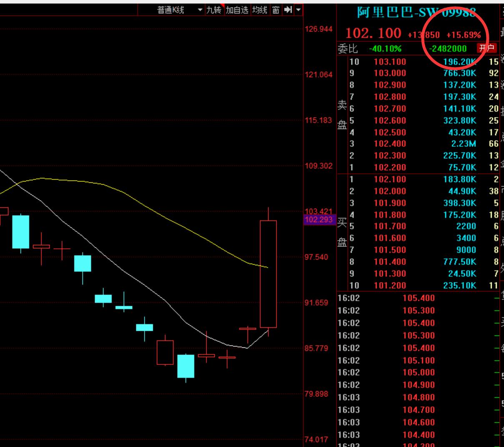Click buy level 10 price 101.200
Screen dimensions: 504x447
coord(390,285)
